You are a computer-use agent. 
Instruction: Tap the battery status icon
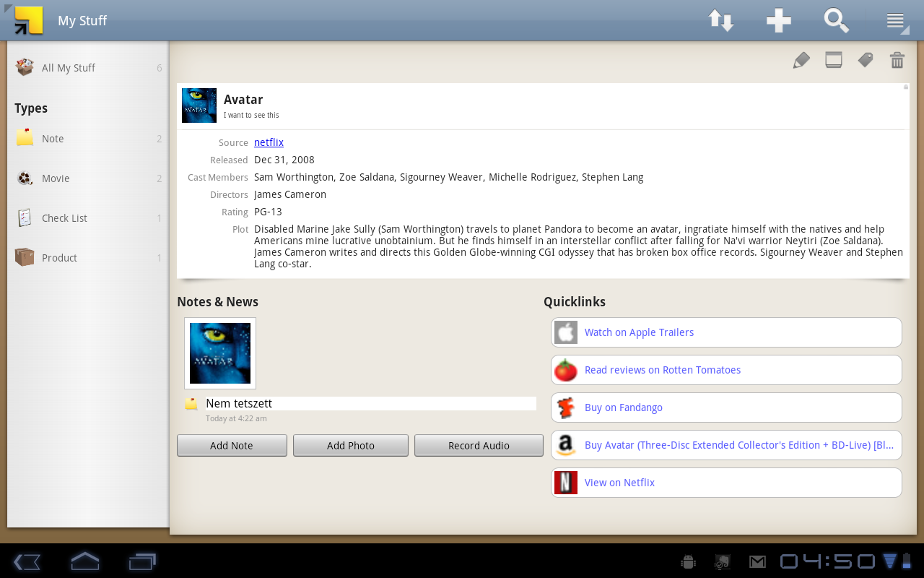tap(907, 561)
